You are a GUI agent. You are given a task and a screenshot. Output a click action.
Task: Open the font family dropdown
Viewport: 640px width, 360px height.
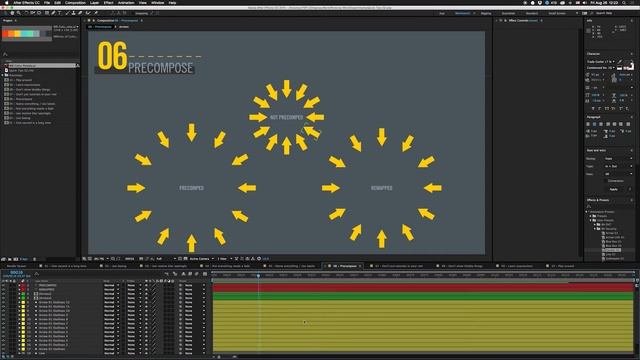coord(601,62)
